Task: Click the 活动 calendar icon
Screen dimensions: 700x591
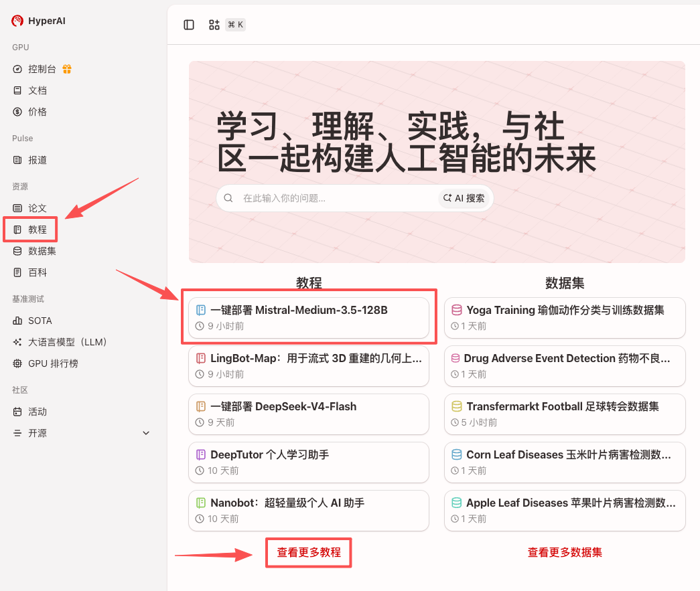Action: 17,412
